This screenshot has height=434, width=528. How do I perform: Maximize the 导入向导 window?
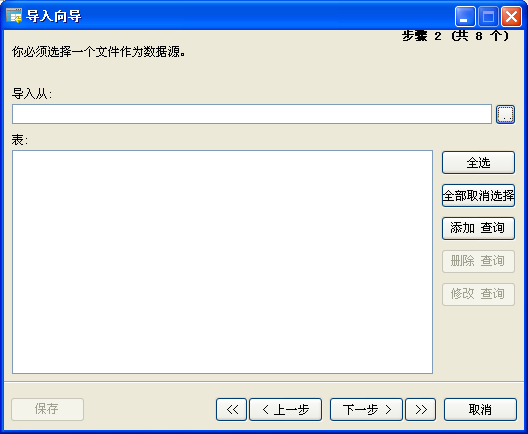pos(488,16)
